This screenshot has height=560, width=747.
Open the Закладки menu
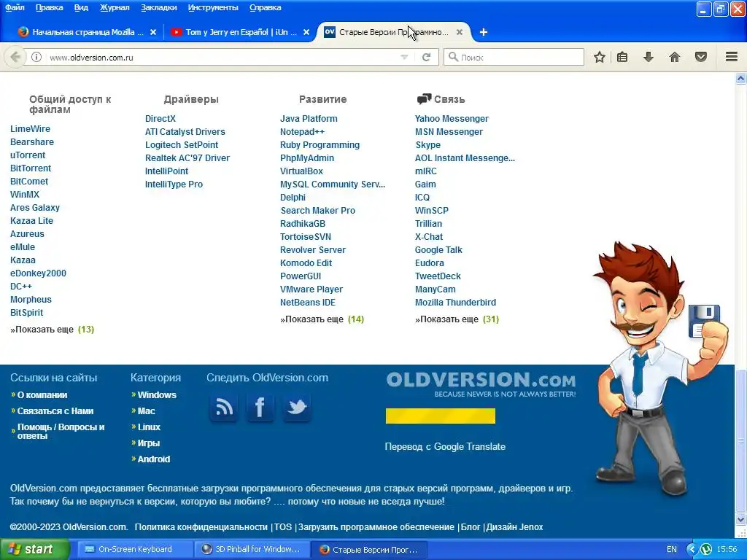pos(158,7)
